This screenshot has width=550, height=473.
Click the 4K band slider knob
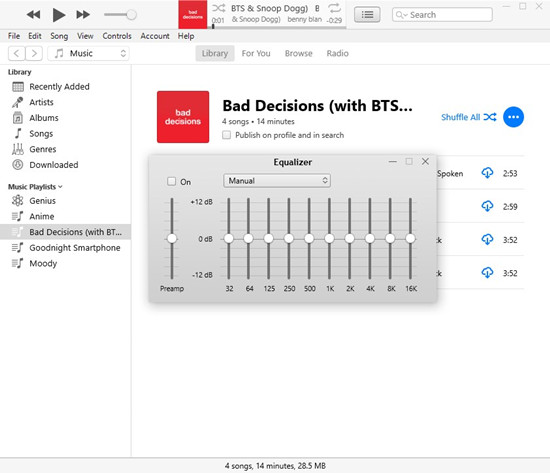(370, 239)
